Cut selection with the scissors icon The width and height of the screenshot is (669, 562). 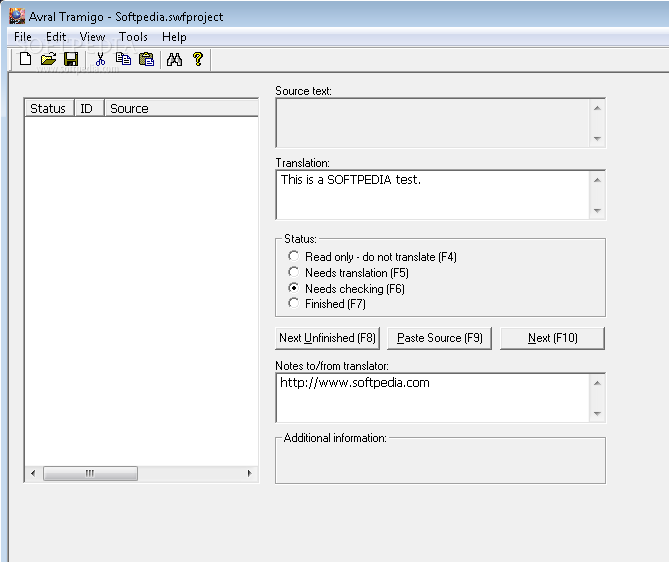coord(100,59)
